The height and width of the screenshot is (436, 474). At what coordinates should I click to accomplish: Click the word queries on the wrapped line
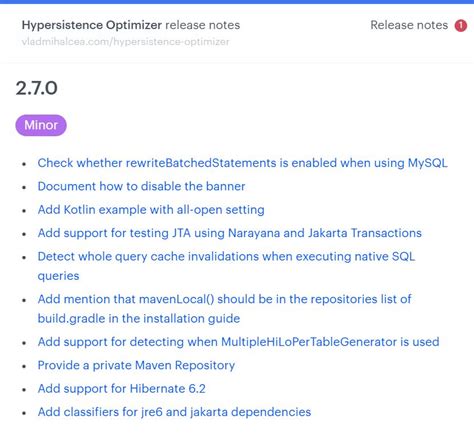58,276
